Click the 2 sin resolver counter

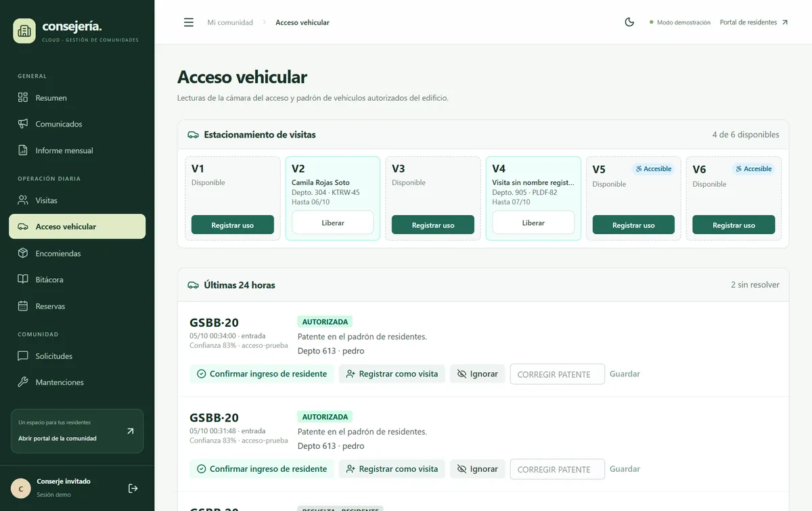pyautogui.click(x=755, y=285)
